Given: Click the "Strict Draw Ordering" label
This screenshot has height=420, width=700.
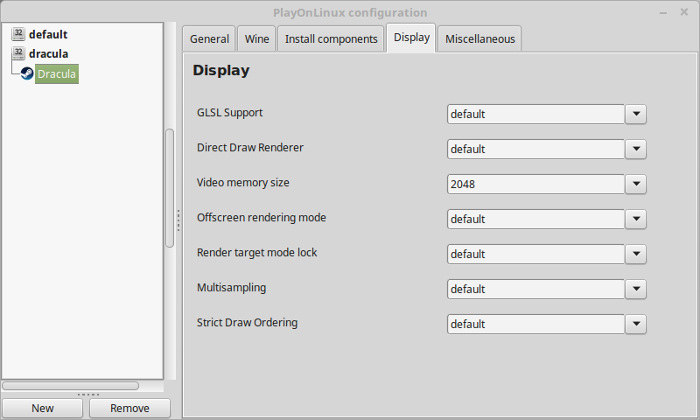Looking at the screenshot, I should click(x=247, y=322).
